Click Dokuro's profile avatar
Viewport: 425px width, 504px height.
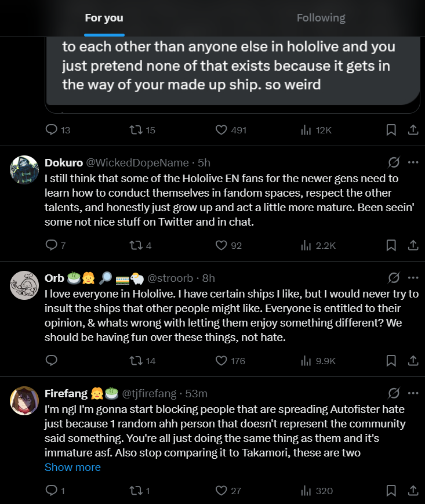(25, 169)
